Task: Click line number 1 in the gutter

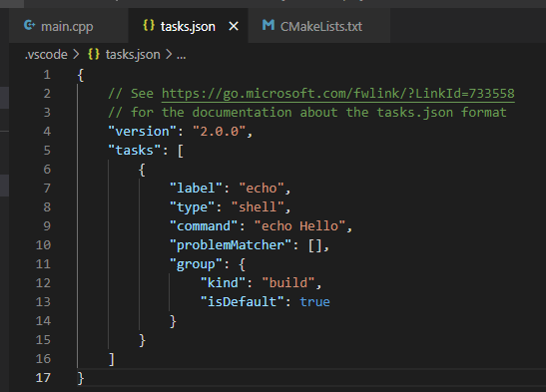Action: pyautogui.click(x=47, y=75)
